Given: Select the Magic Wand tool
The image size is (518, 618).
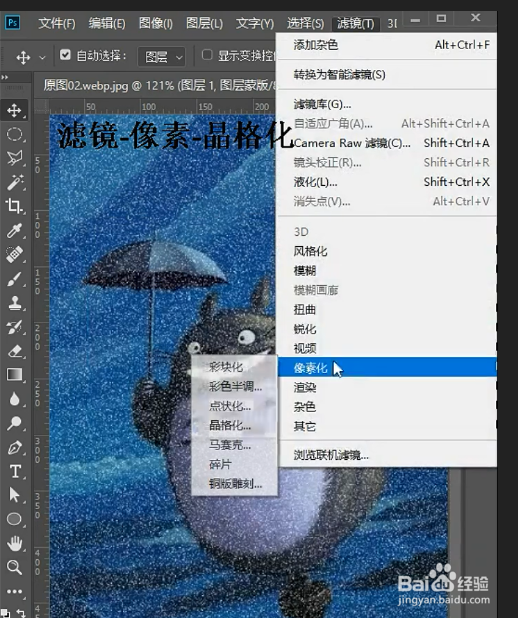Looking at the screenshot, I should pyautogui.click(x=15, y=182).
